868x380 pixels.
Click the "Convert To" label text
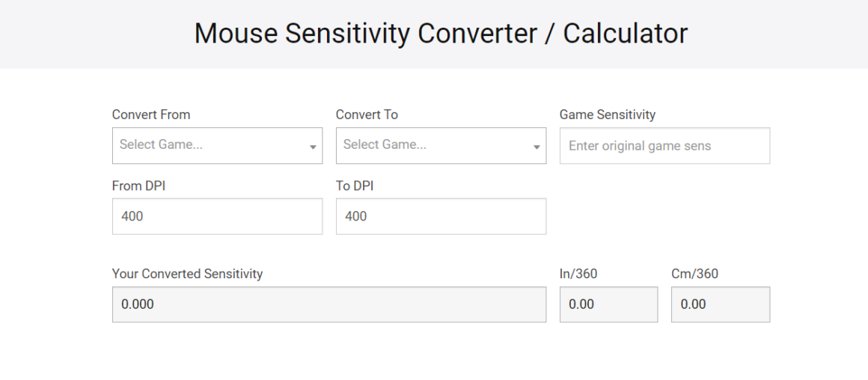367,114
